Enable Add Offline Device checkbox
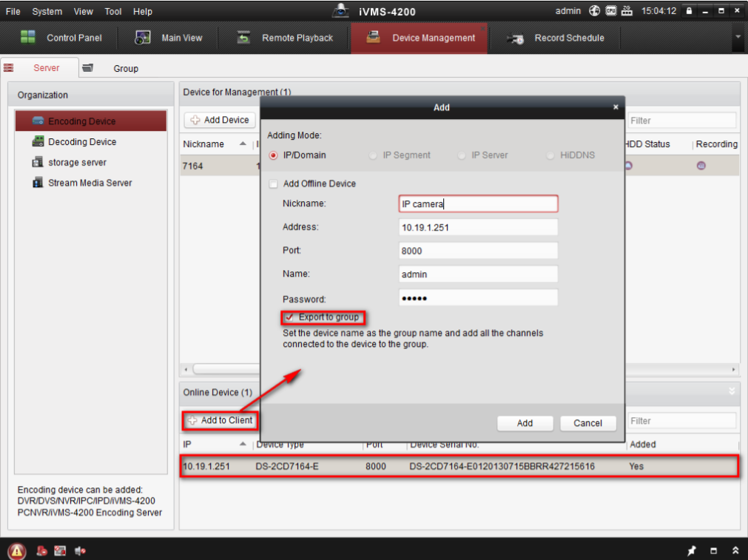 coord(273,183)
